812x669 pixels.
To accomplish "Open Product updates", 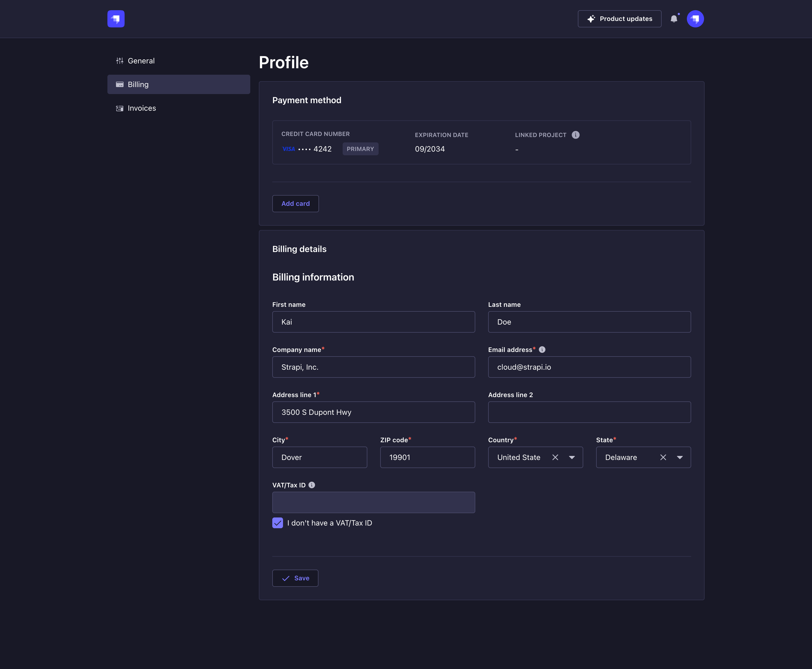I will [x=619, y=19].
